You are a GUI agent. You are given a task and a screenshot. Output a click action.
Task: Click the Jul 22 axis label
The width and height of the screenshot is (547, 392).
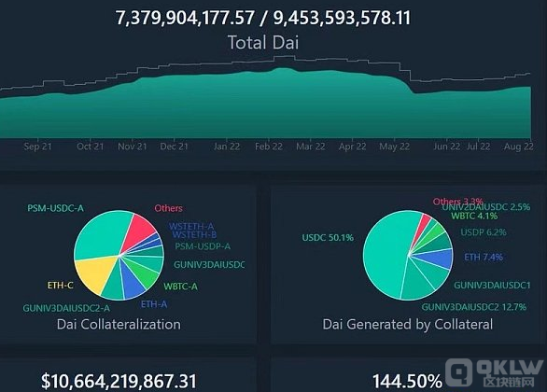click(x=478, y=147)
